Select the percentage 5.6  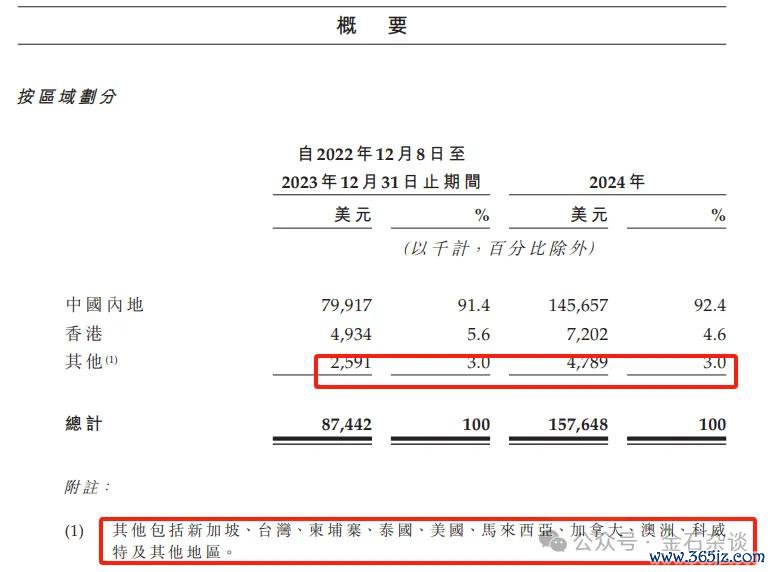coord(478,335)
